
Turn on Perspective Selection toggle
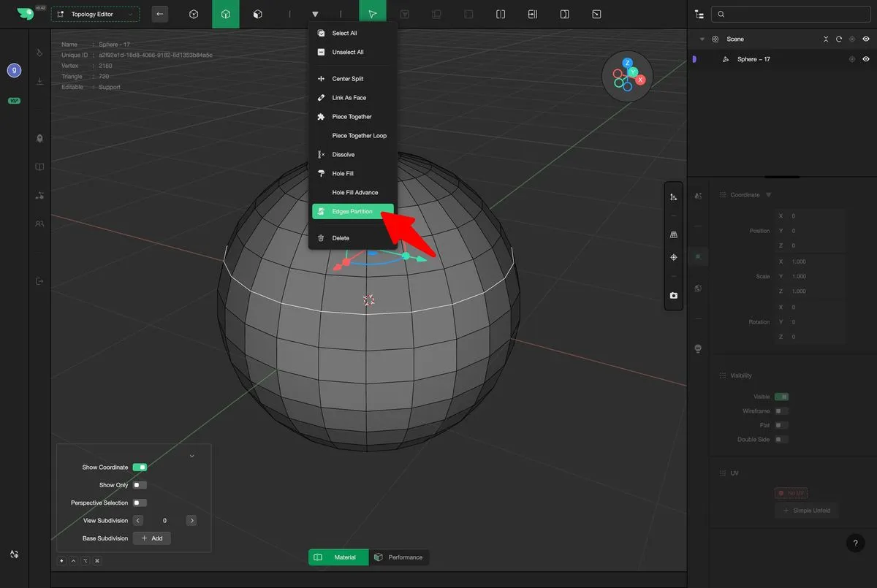(140, 503)
